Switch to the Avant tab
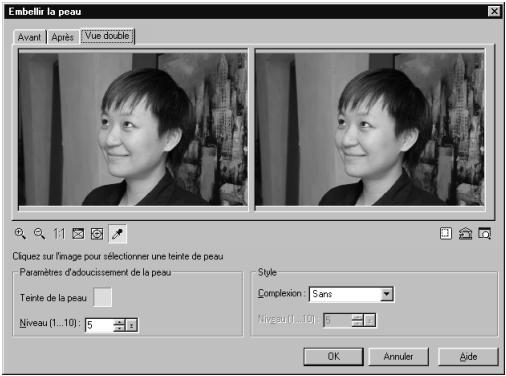The width and height of the screenshot is (506, 376). point(29,37)
